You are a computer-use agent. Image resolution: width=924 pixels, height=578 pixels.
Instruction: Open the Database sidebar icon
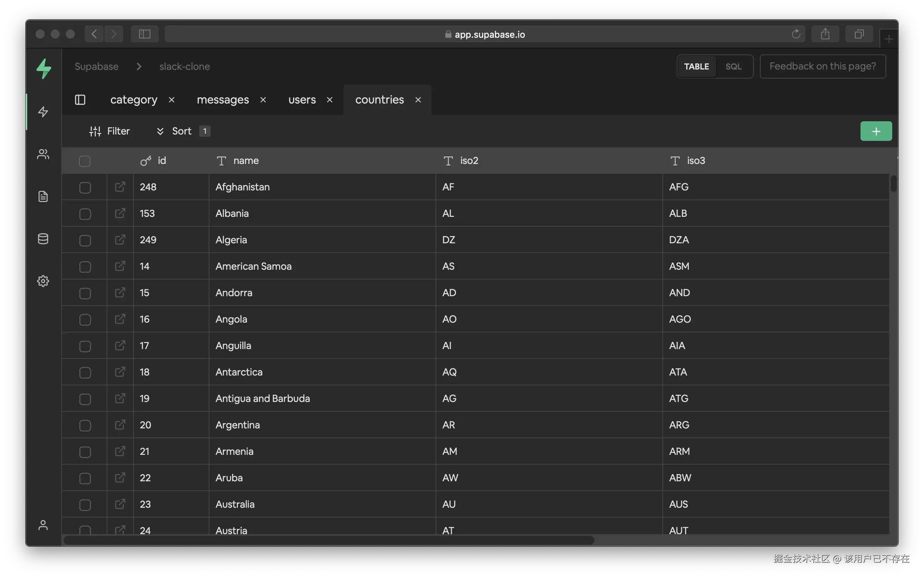point(43,239)
